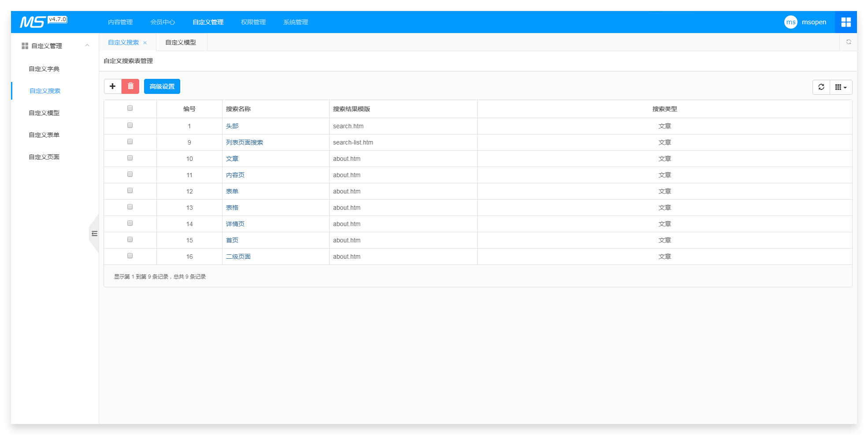
Task: Open the 权限管理 top menu
Action: pyautogui.click(x=253, y=22)
